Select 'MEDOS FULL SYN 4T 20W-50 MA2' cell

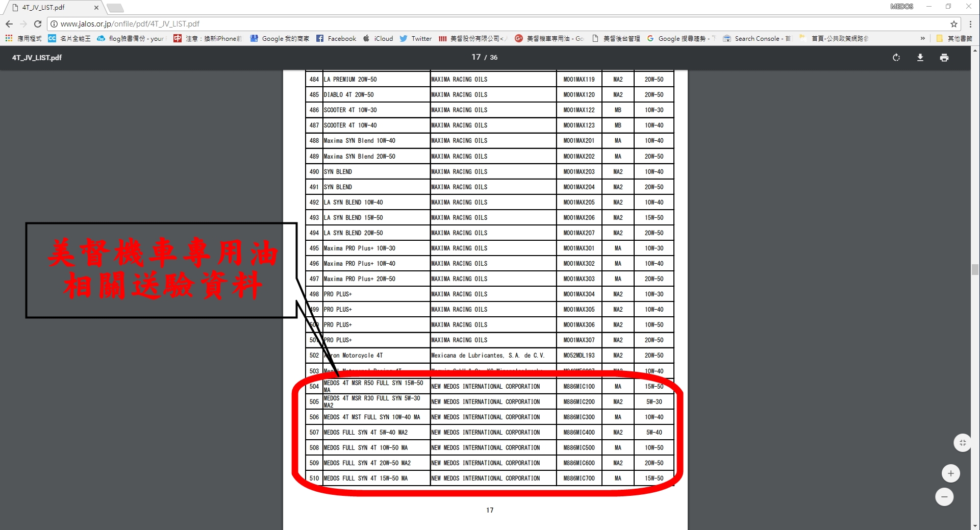(376, 463)
